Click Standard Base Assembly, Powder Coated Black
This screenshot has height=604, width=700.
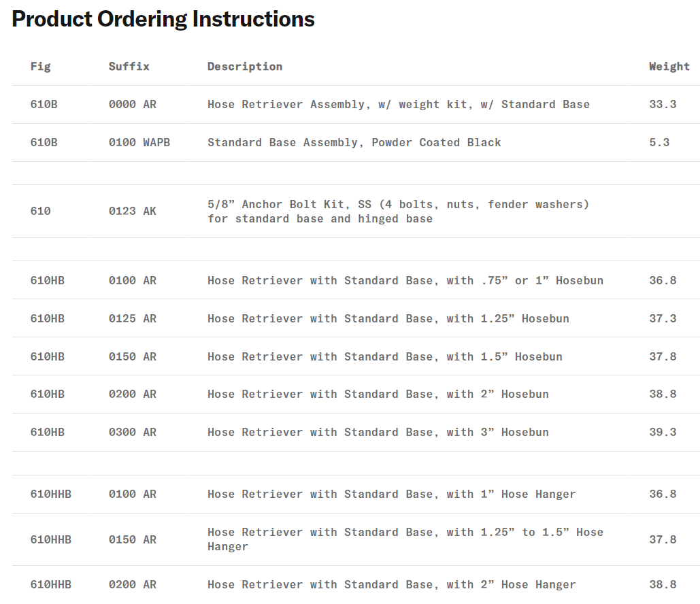click(x=354, y=143)
